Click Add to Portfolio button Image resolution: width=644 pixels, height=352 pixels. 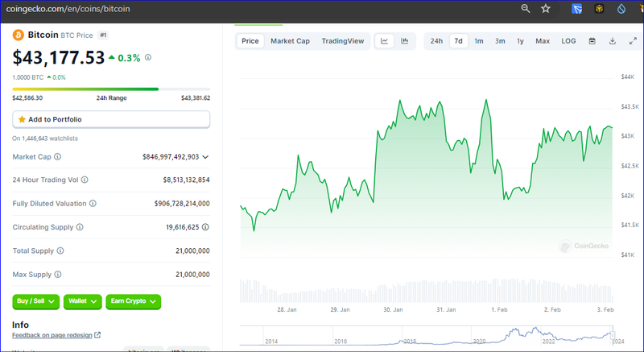111,119
